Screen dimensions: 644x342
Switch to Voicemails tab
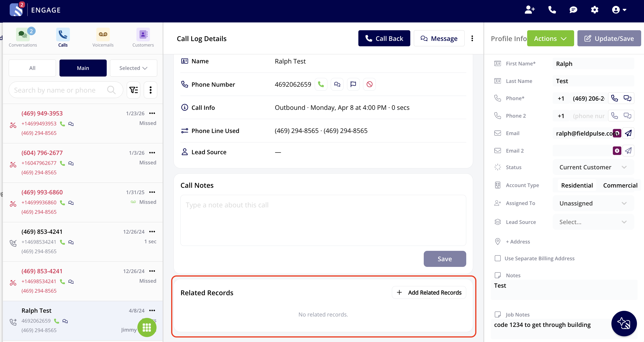coord(103,38)
